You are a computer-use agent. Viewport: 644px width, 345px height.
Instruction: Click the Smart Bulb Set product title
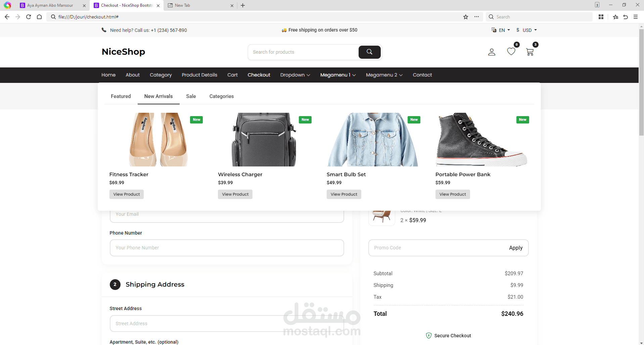click(x=346, y=175)
